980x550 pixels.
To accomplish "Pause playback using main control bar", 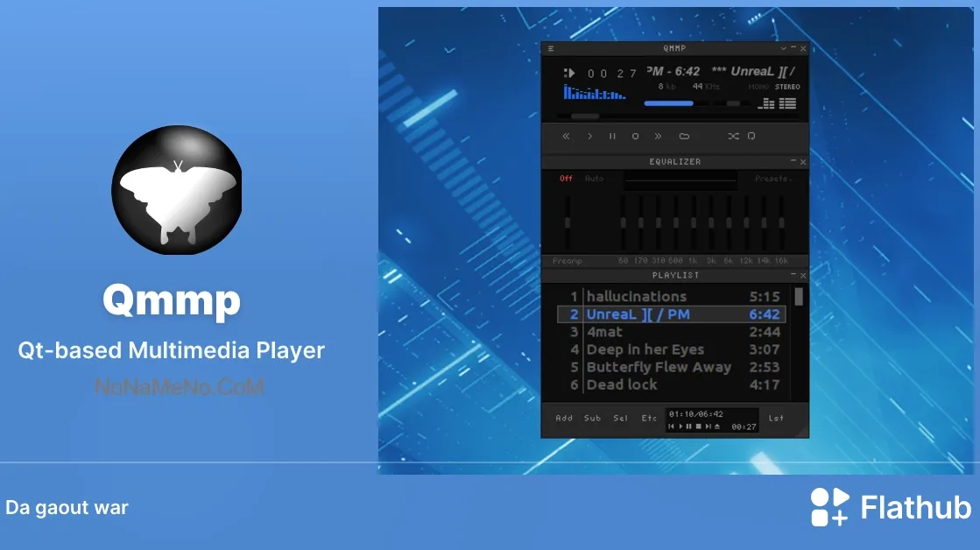I will (612, 137).
